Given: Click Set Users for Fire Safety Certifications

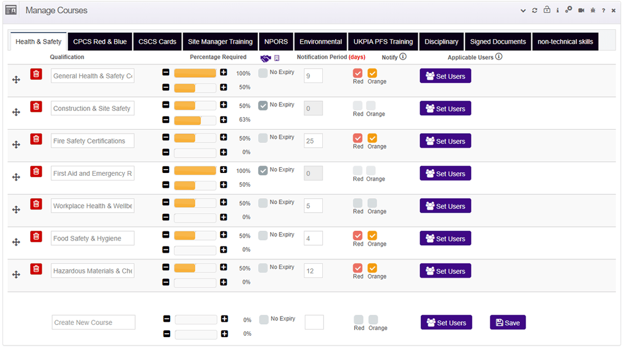Looking at the screenshot, I should coord(445,140).
